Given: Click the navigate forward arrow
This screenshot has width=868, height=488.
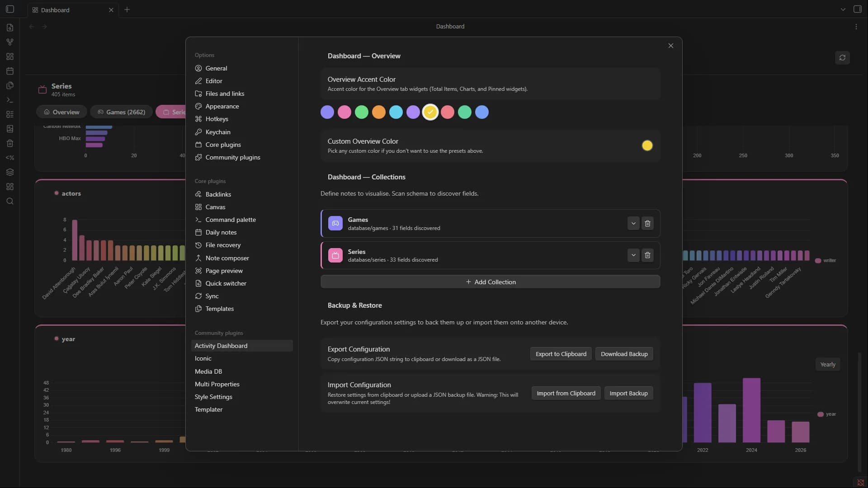Looking at the screenshot, I should pyautogui.click(x=44, y=27).
